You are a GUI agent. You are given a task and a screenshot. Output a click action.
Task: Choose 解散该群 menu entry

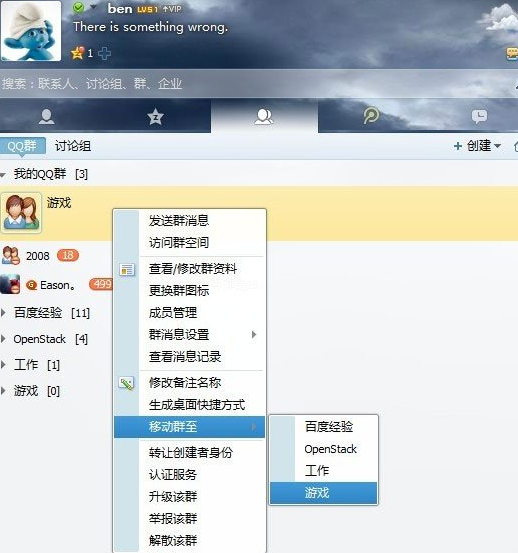189,540
